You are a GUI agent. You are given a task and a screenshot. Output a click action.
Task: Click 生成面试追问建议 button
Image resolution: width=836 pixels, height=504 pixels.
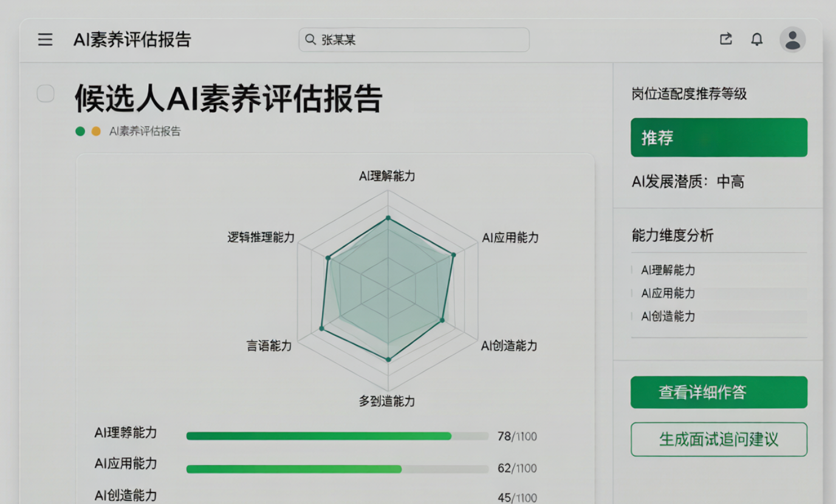tap(719, 439)
